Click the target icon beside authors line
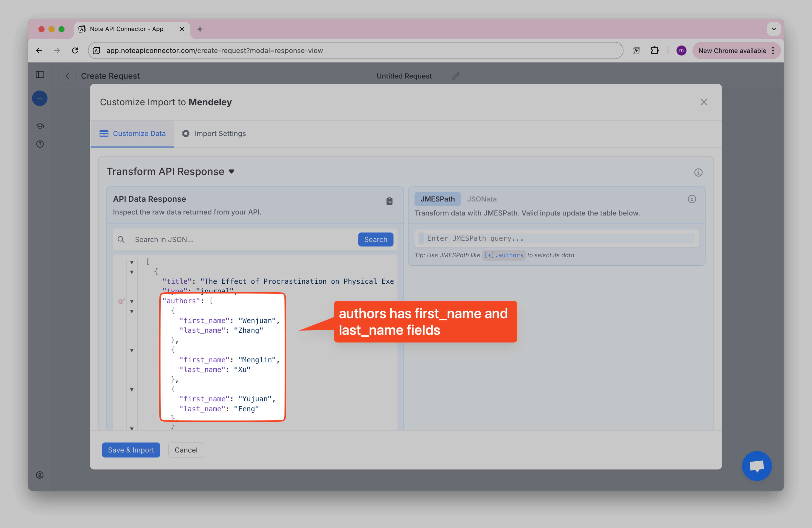Screen dimensions: 812x528 [121, 301]
